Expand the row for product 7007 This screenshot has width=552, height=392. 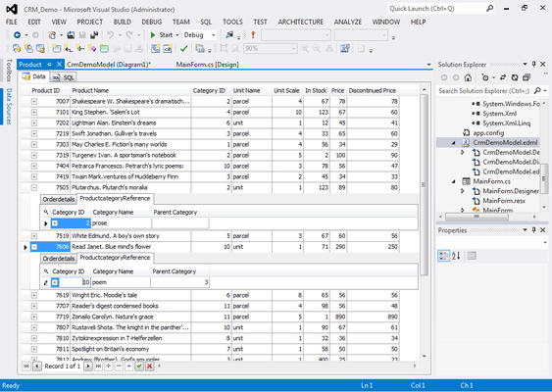(34, 101)
